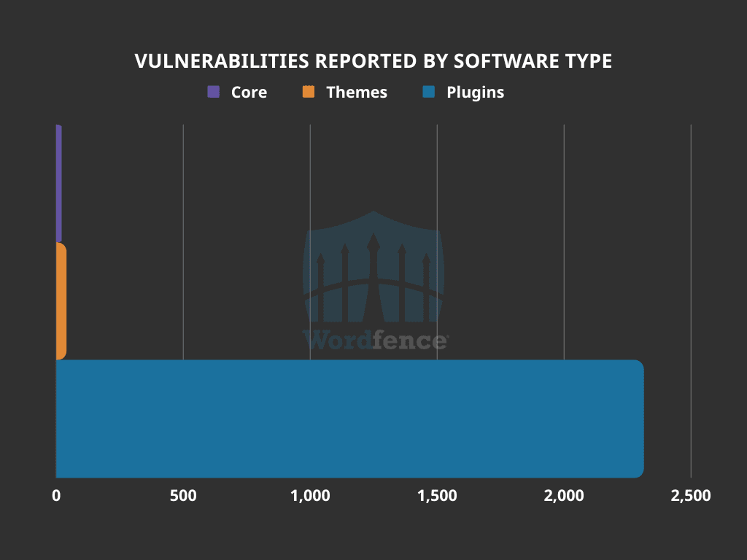Screen dimensions: 747x560
Task: Click the orange Themes bar
Action: click(61, 300)
